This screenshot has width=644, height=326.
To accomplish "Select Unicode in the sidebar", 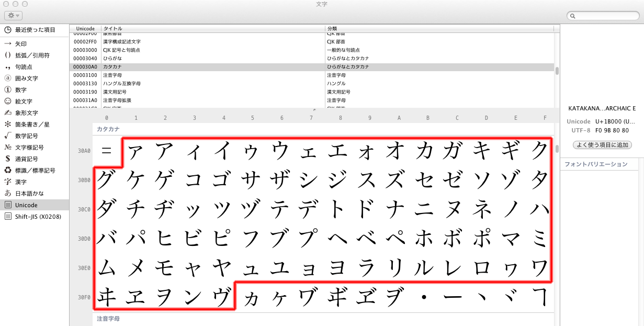I will [26, 205].
